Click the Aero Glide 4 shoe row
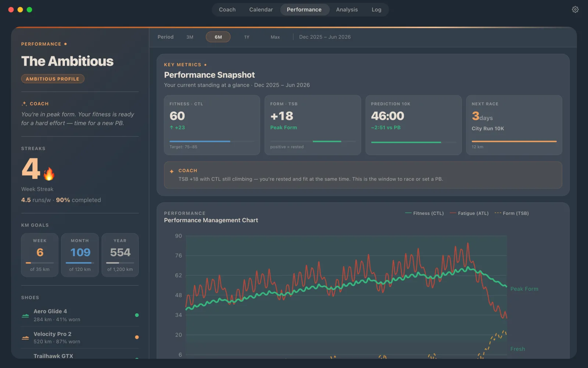The height and width of the screenshot is (368, 588). (80, 315)
